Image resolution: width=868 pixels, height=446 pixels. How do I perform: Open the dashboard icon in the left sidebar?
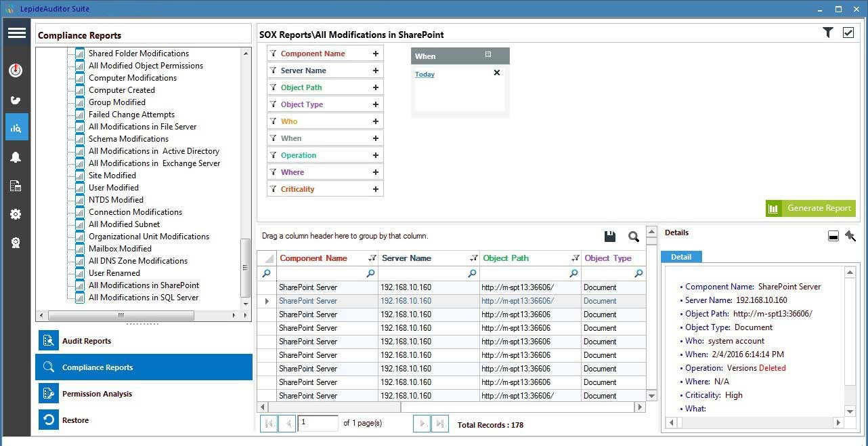[16, 70]
